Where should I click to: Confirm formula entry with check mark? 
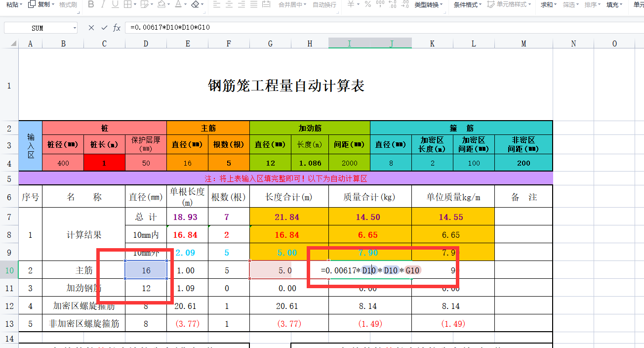click(104, 28)
